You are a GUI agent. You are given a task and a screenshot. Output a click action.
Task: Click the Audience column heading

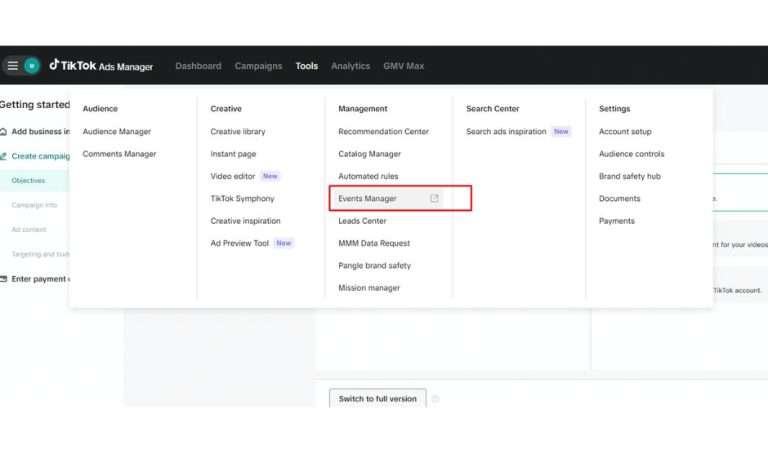click(x=100, y=109)
